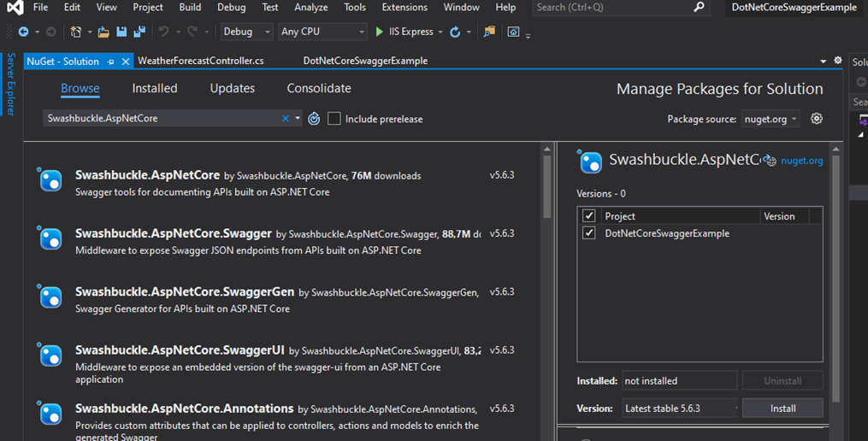Click the pin icon on NuGet - Solution tab
Screen dimensions: 868x441
click(110, 62)
